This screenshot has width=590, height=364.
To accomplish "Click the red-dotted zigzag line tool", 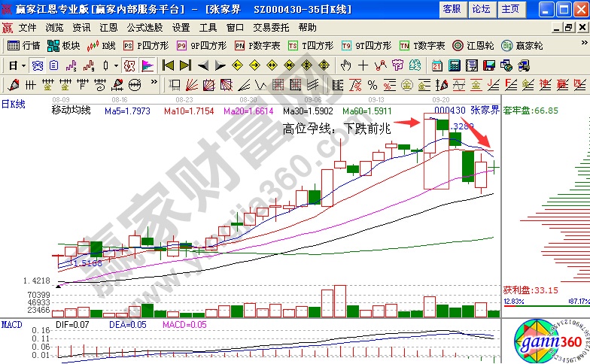I will pos(381,66).
